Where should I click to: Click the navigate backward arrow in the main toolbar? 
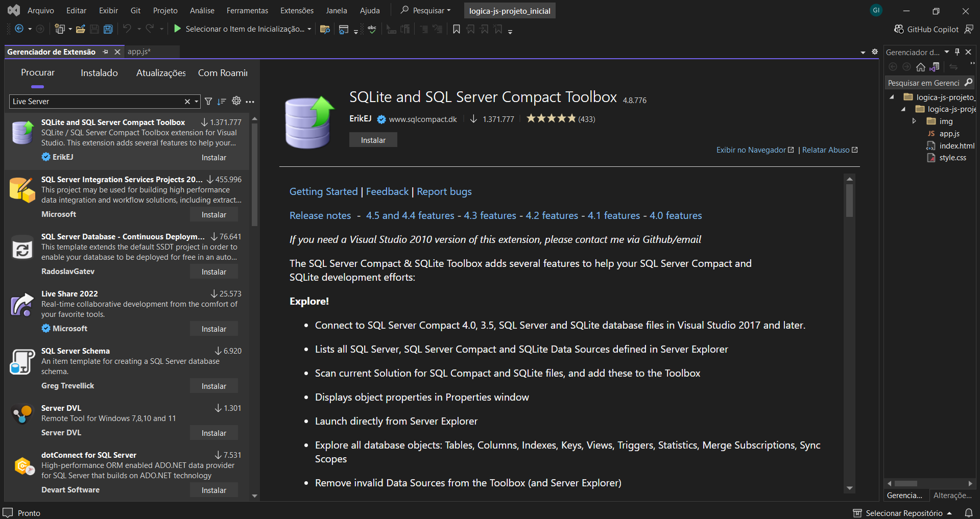pos(19,29)
